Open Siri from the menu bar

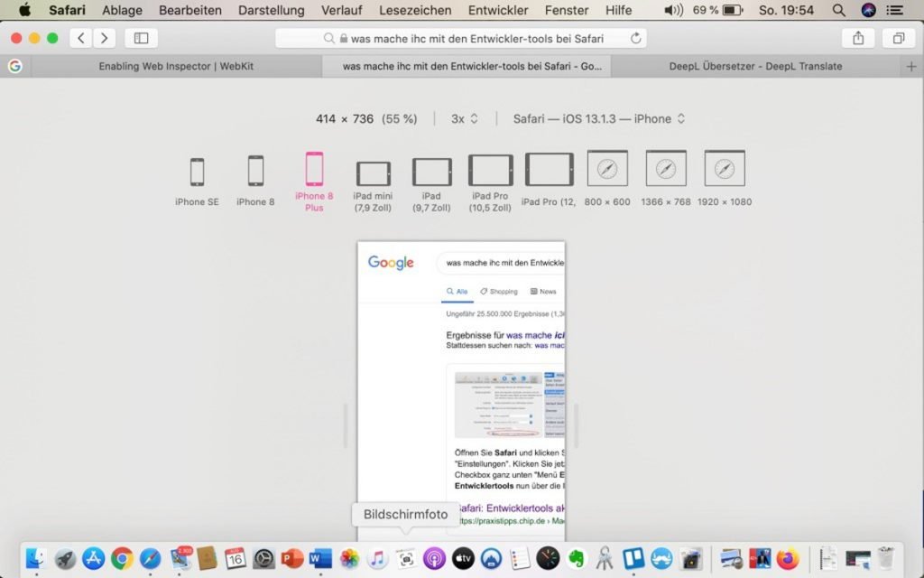[x=868, y=10]
